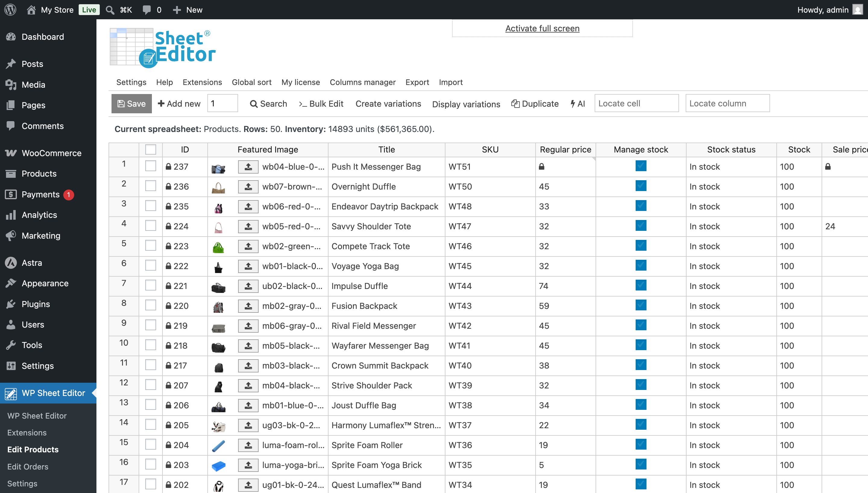Click the My Store home icon
Screen dimensions: 868x493
pos(31,9)
